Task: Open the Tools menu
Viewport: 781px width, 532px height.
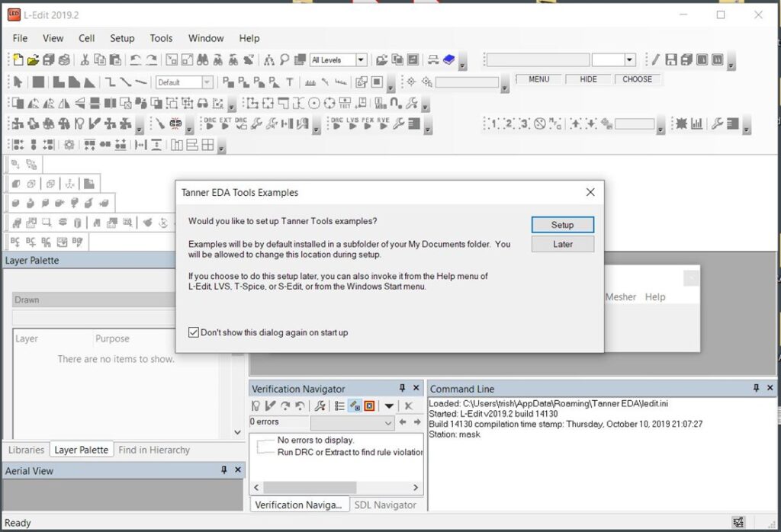Action: (162, 38)
